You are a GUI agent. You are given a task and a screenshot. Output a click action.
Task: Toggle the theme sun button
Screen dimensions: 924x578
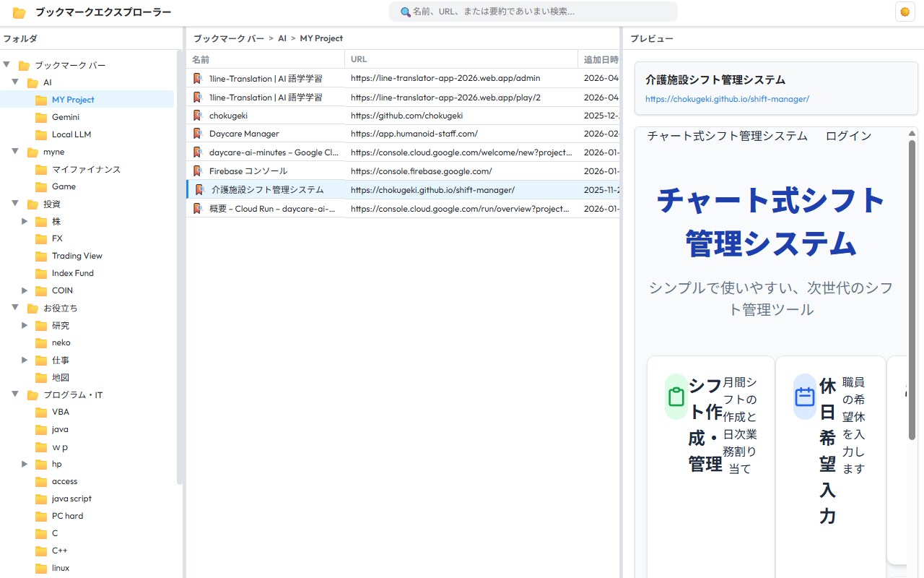click(x=905, y=12)
